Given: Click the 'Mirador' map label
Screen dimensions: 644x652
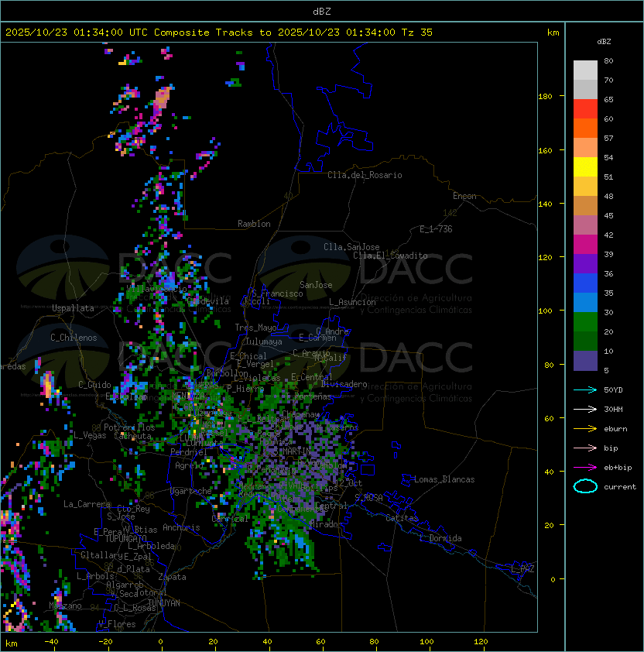Looking at the screenshot, I should coord(327,524).
